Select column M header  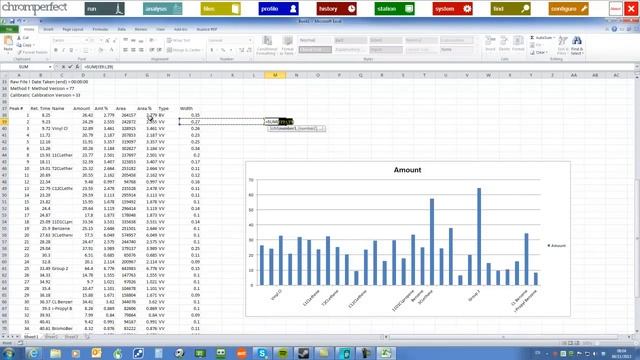[x=275, y=75]
